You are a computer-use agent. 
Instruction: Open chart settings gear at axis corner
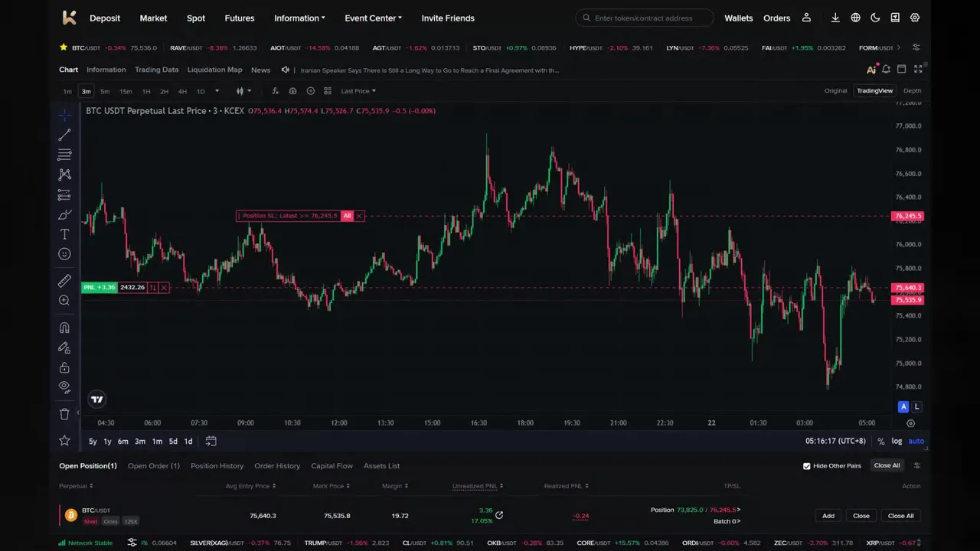point(910,423)
